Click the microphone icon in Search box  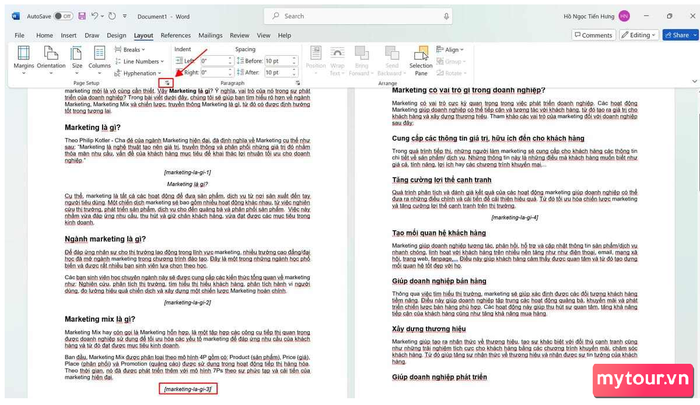[446, 16]
